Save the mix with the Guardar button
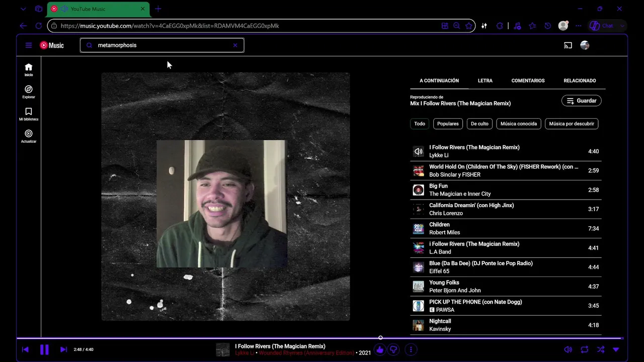 click(581, 101)
